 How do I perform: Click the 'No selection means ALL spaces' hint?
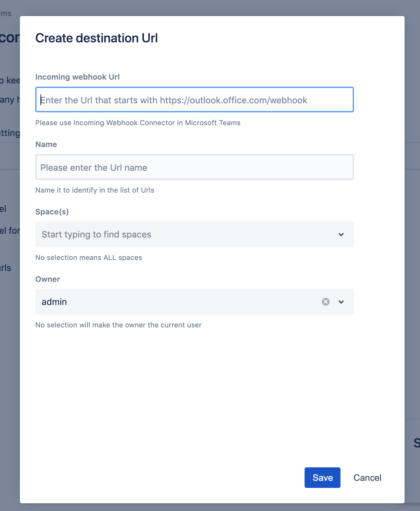click(x=88, y=258)
